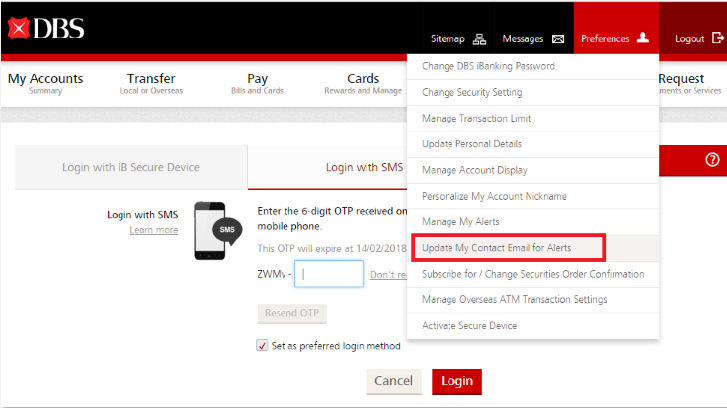
Task: Focus the OTP input field
Action: click(329, 274)
